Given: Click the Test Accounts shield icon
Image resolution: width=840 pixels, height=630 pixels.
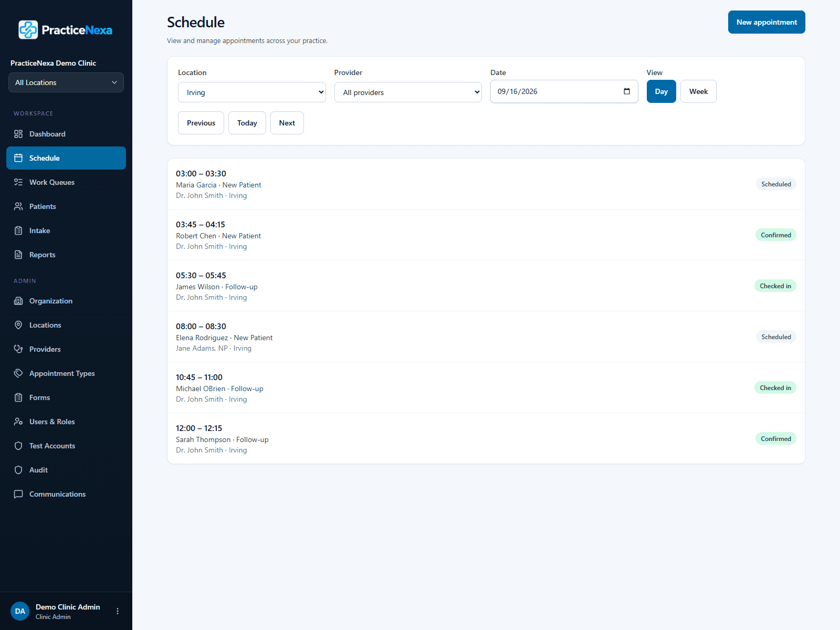Looking at the screenshot, I should pyautogui.click(x=18, y=446).
